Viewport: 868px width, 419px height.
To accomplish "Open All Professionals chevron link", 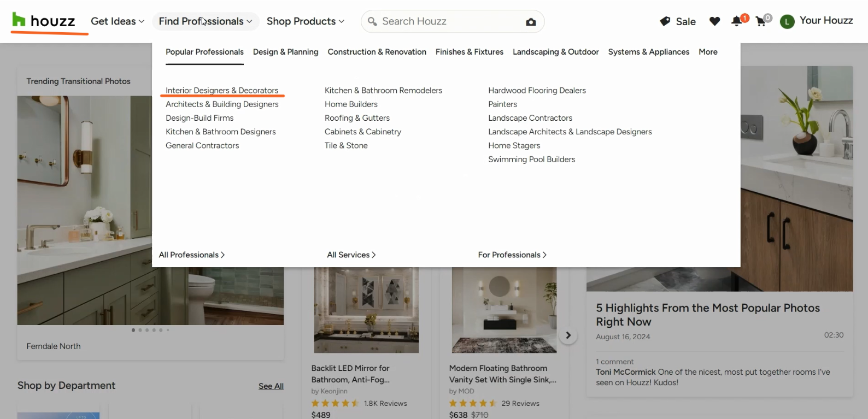I will (x=192, y=255).
